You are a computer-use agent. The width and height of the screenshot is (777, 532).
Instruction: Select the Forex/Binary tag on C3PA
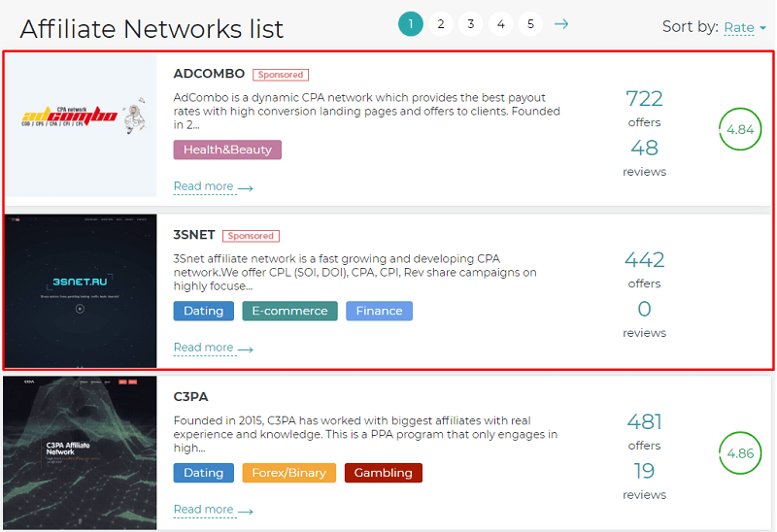click(x=288, y=473)
